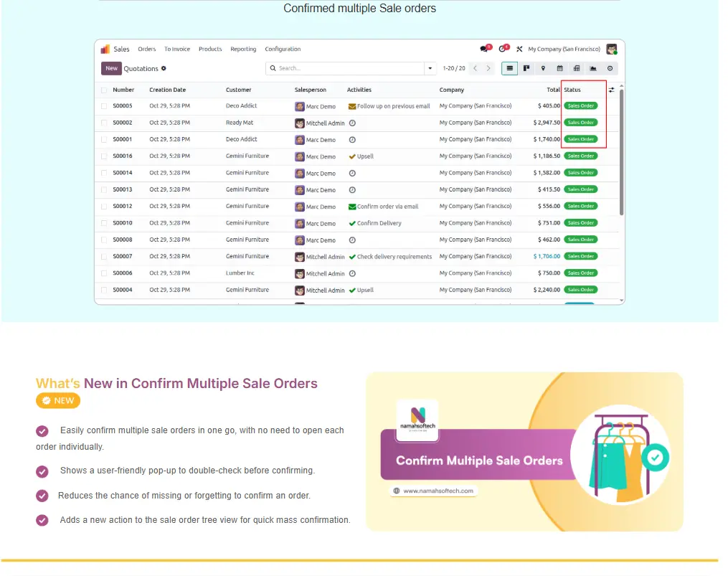Click the New button
The width and height of the screenshot is (728, 576).
point(111,69)
